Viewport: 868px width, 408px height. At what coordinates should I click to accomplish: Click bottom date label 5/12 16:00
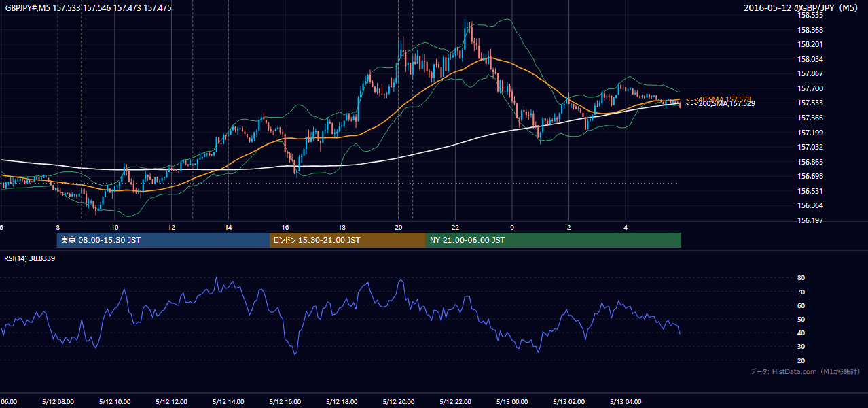pos(285,402)
